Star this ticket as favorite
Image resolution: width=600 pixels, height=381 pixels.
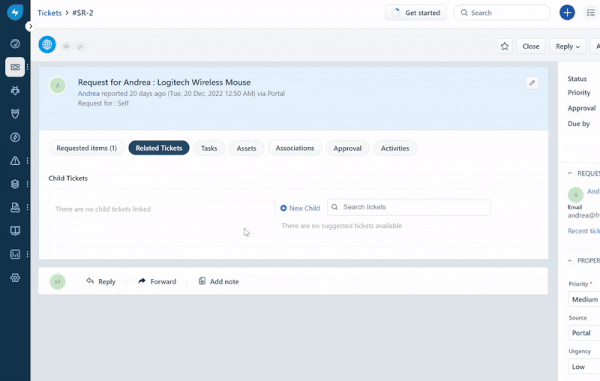coord(505,46)
